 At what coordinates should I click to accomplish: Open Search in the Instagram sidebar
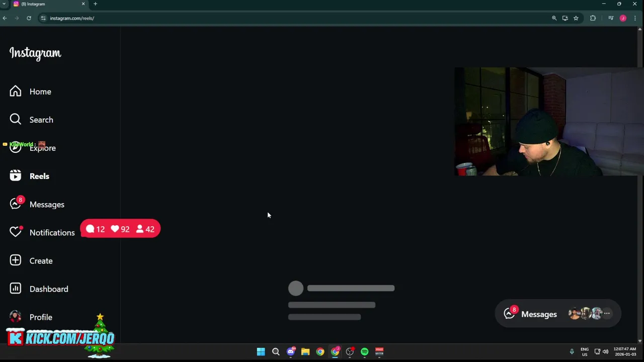pos(31,120)
